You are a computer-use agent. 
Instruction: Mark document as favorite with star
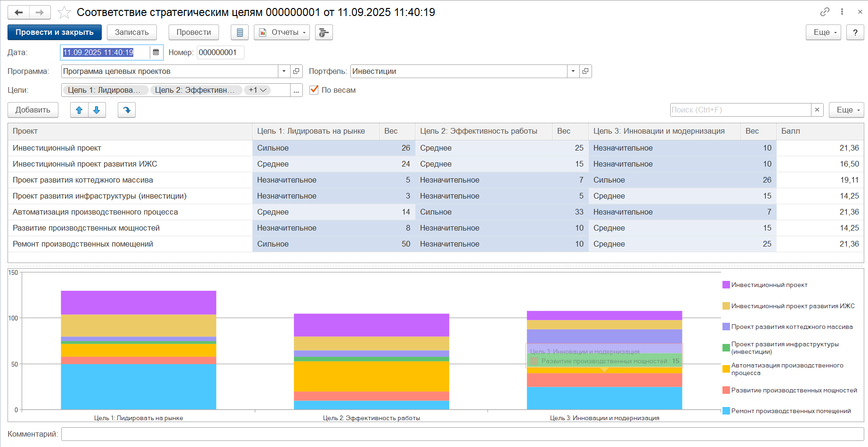click(64, 12)
